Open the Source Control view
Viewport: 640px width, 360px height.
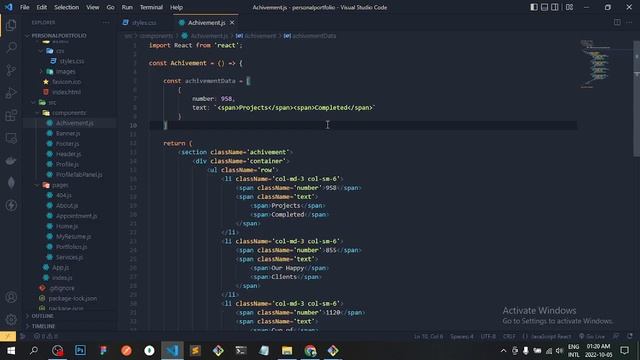point(11,70)
